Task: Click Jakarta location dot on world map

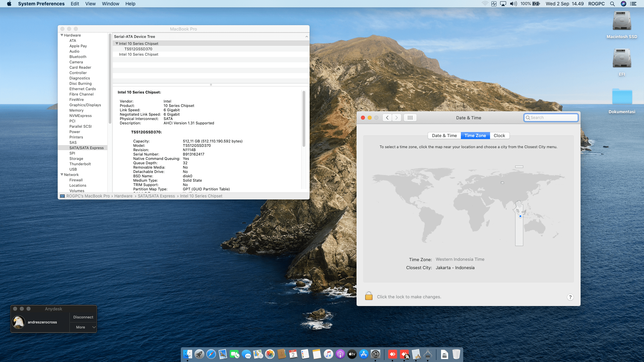Action: click(520, 216)
